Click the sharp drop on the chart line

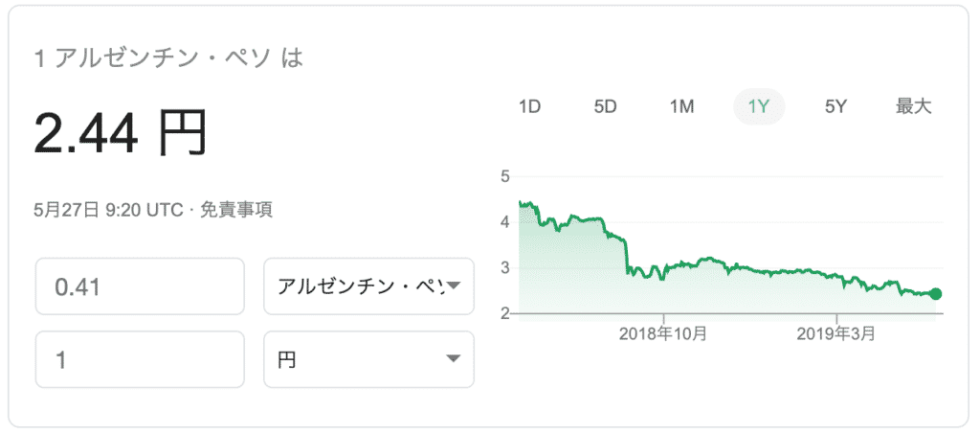[x=626, y=258]
